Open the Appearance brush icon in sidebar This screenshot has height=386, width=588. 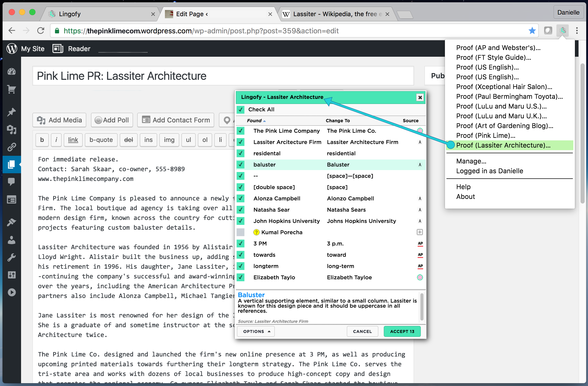point(12,222)
